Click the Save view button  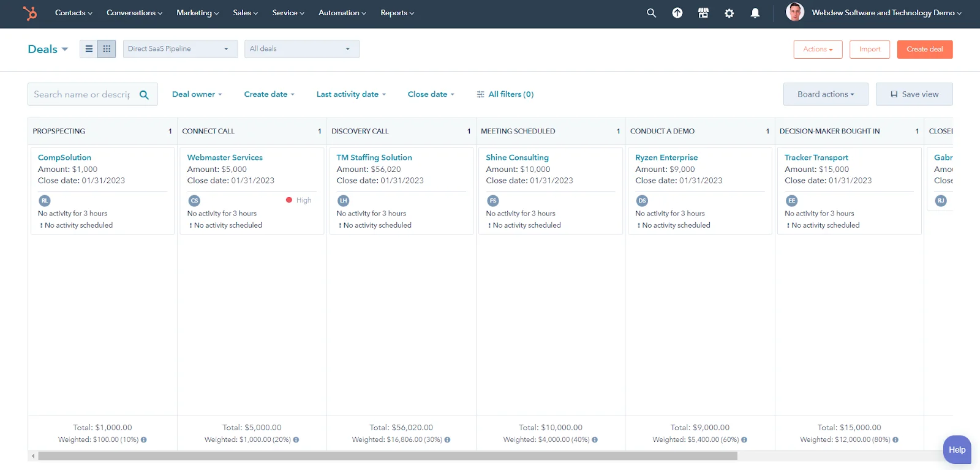(x=914, y=94)
